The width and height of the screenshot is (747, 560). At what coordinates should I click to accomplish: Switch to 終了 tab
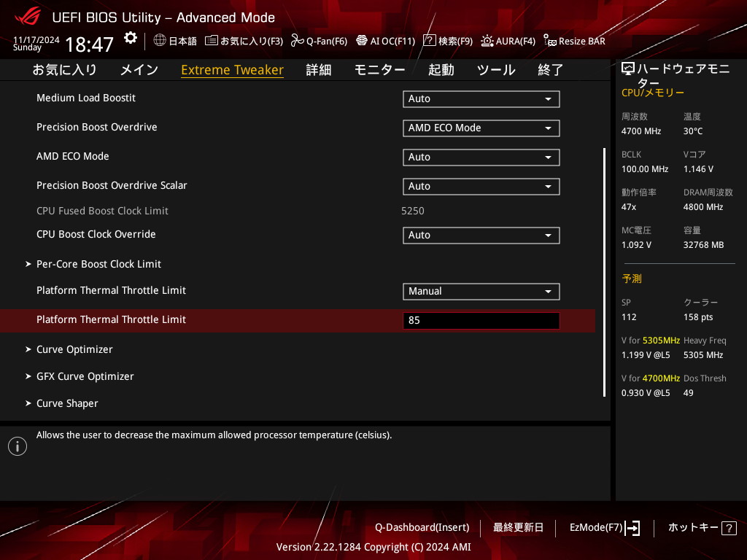click(x=551, y=70)
